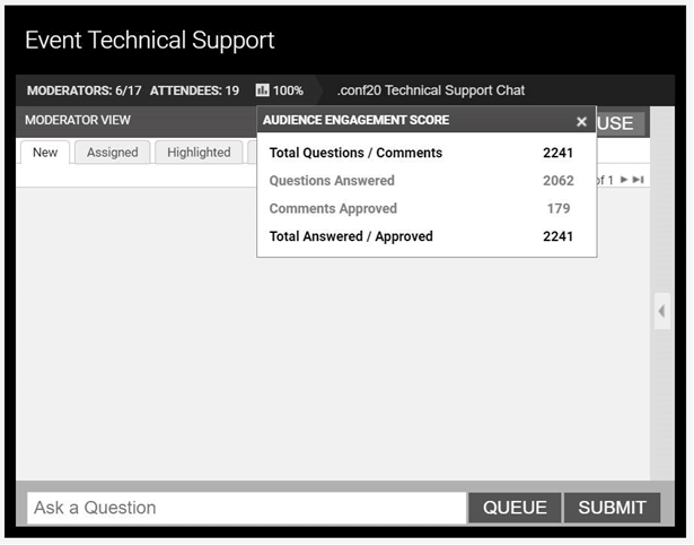This screenshot has height=545, width=694.
Task: Click AUDIENCE ENGAGEMENT SCORE popup title
Action: tap(356, 120)
